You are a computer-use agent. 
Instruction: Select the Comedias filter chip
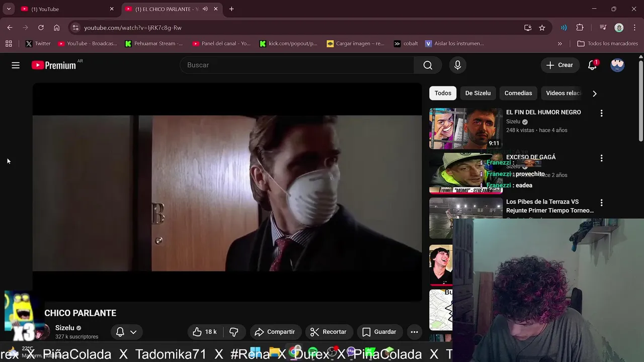coord(518,93)
